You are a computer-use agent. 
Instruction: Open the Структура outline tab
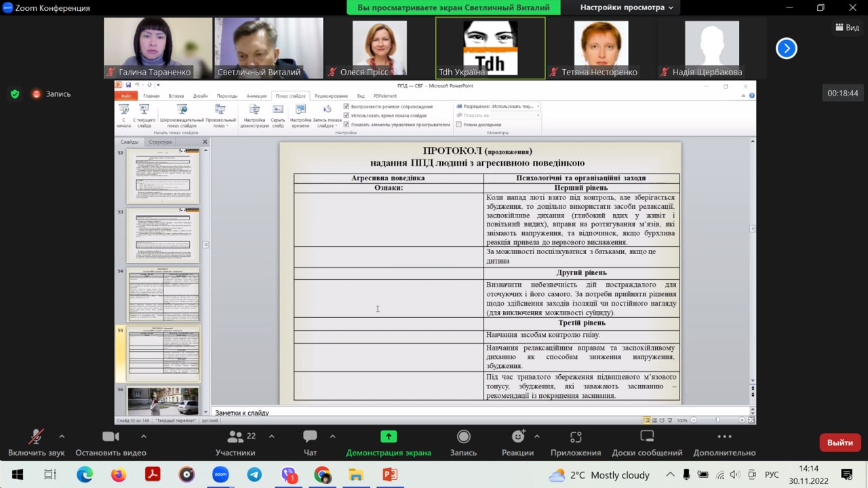160,142
